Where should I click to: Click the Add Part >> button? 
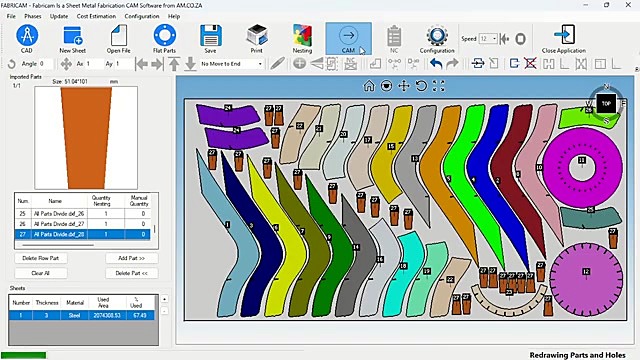131,258
